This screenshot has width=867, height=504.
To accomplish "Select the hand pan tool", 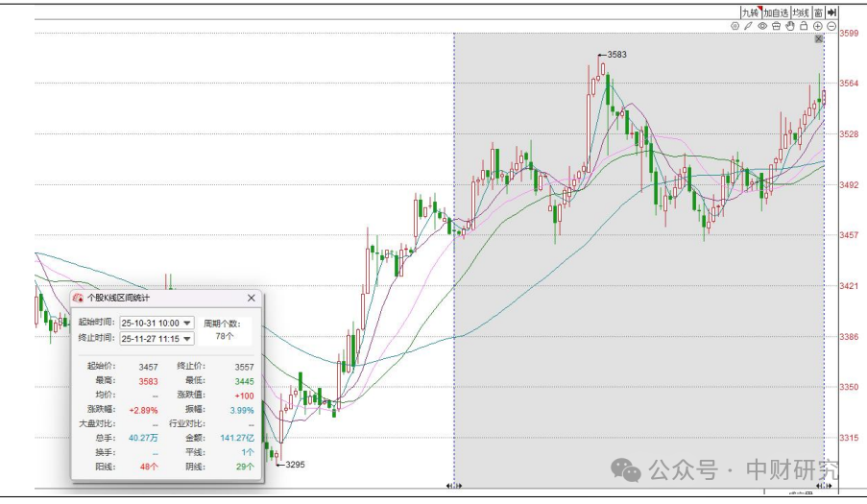I will (x=790, y=26).
